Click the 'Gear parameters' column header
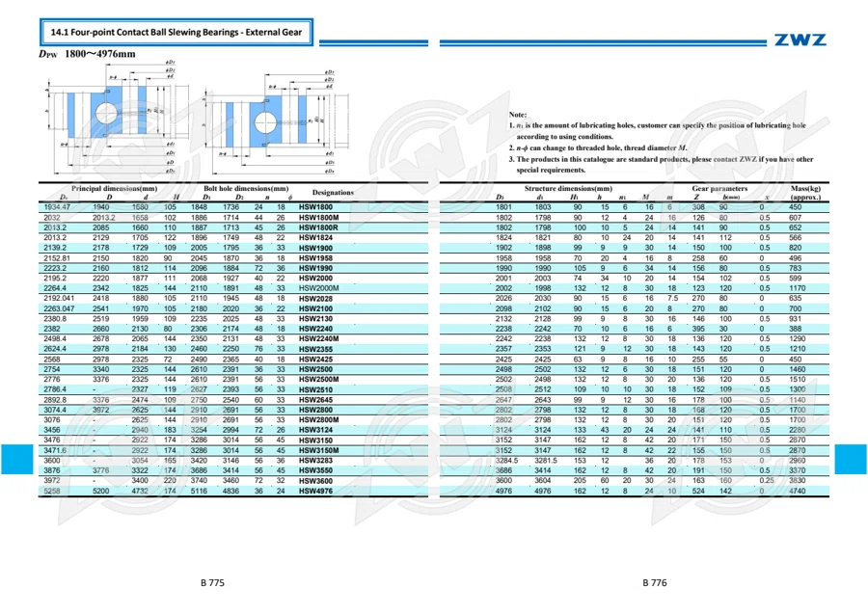 [x=719, y=189]
